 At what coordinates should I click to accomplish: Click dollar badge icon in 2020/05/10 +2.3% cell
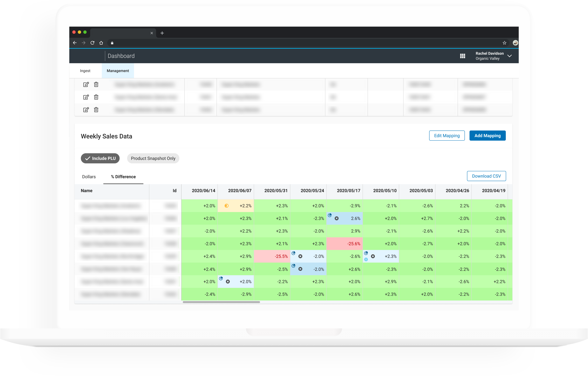pyautogui.click(x=366, y=259)
